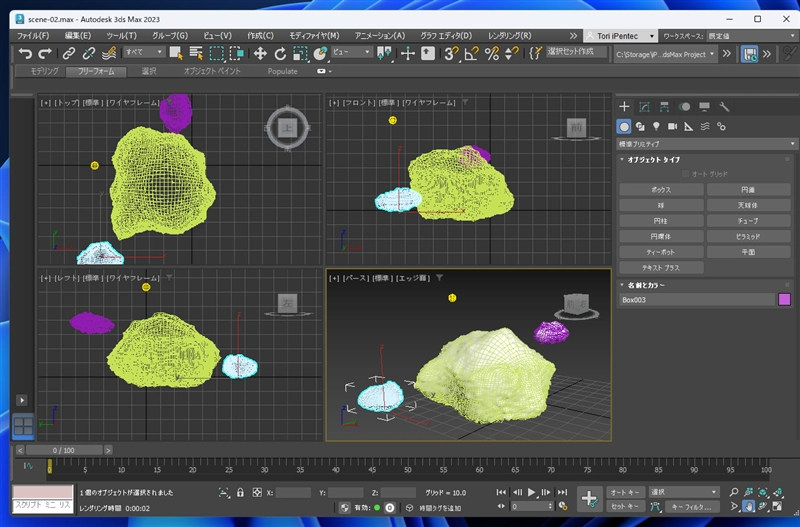Open the Tori iPentec user account dropdown
This screenshot has width=800, height=527.
620,36
